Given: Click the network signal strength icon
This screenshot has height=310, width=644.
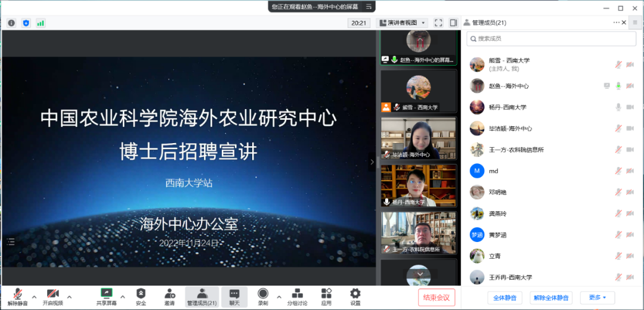Looking at the screenshot, I should pos(41,23).
